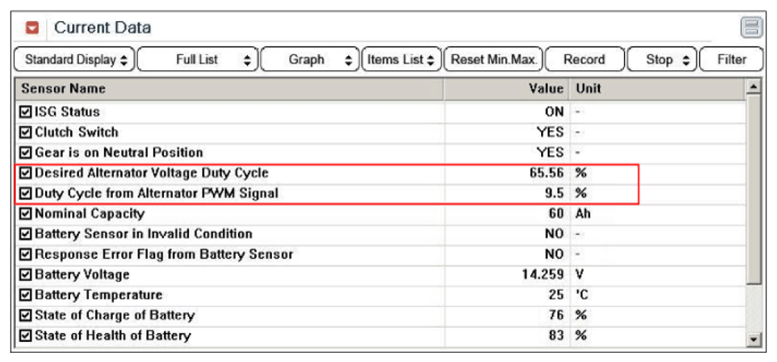The width and height of the screenshot is (777, 362).
Task: Toggle State of Health of Battery checkbox
Action: (25, 336)
